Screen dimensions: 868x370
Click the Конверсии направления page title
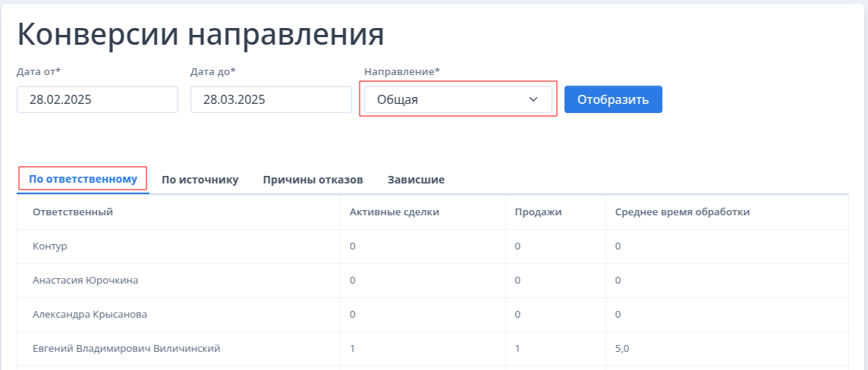coord(200,34)
